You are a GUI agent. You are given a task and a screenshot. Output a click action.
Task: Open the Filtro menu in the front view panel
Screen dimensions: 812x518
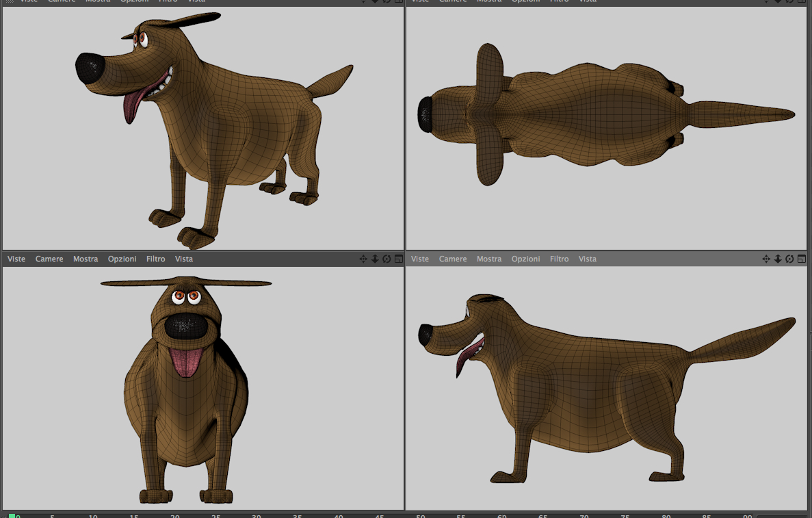[155, 259]
